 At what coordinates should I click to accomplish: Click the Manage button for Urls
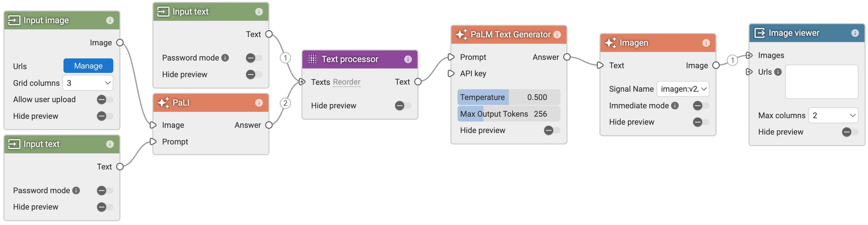[x=88, y=66]
